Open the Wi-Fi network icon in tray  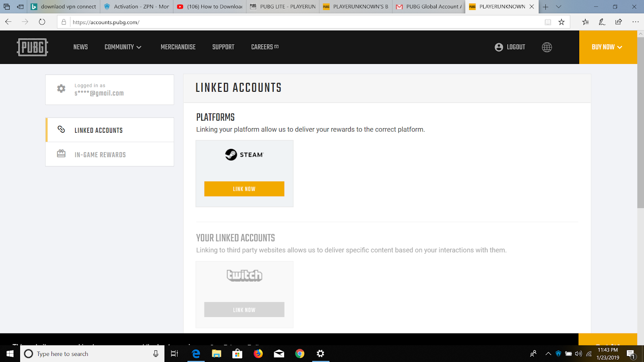coord(589,354)
